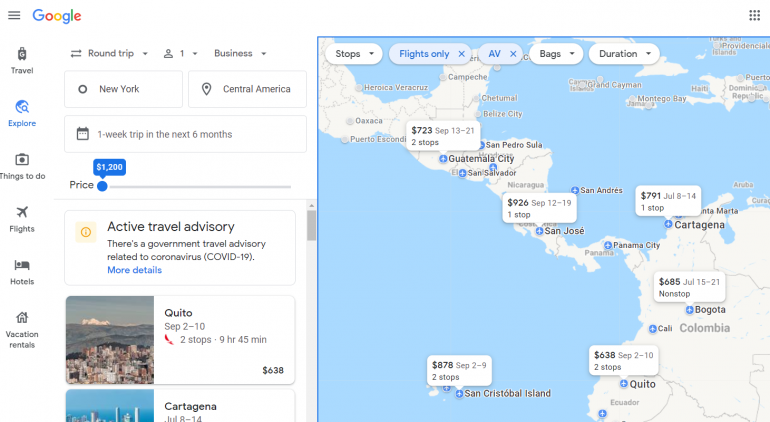Open the Stops filter

pyautogui.click(x=353, y=54)
